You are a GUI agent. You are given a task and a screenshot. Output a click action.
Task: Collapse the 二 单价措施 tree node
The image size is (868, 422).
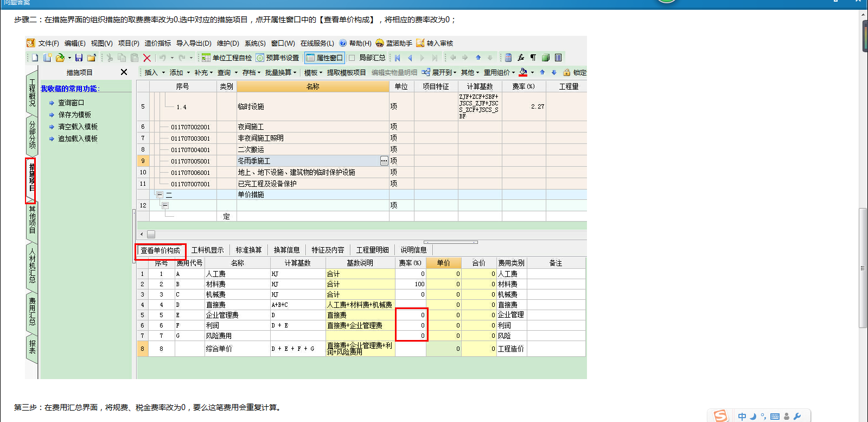coord(159,194)
